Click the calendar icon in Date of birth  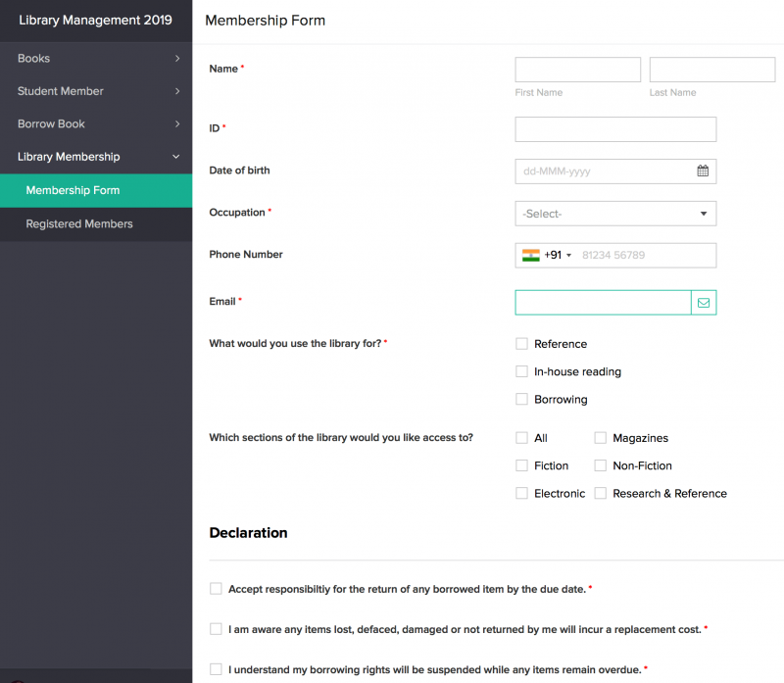click(x=703, y=171)
